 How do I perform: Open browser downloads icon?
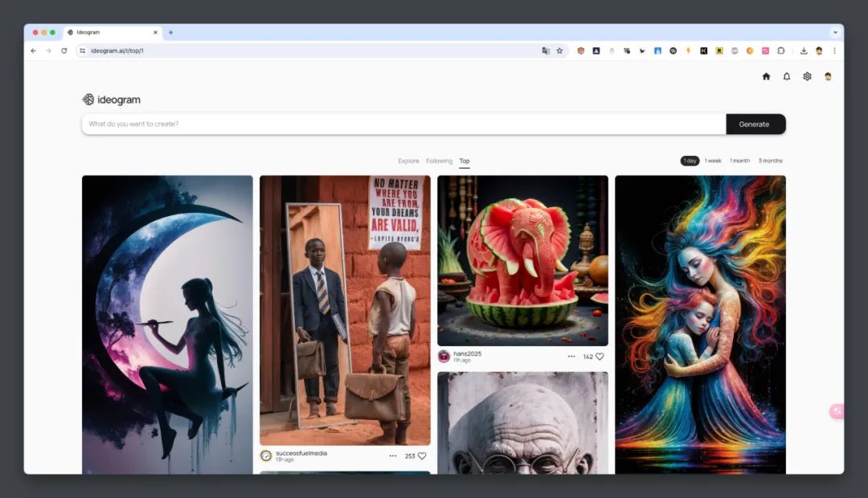pyautogui.click(x=804, y=51)
